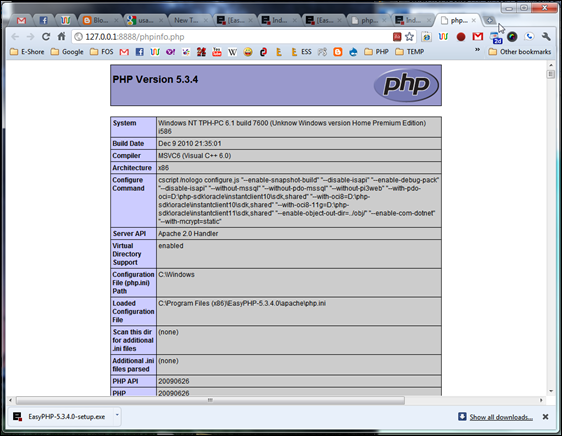The image size is (562, 436).
Task: Click the PHP API value 20090626
Action: (173, 381)
